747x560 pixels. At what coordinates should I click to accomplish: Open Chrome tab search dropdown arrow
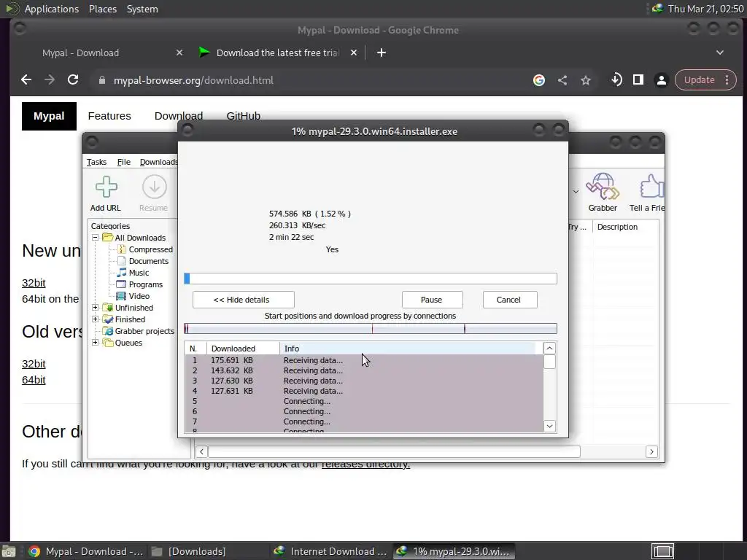(x=720, y=52)
